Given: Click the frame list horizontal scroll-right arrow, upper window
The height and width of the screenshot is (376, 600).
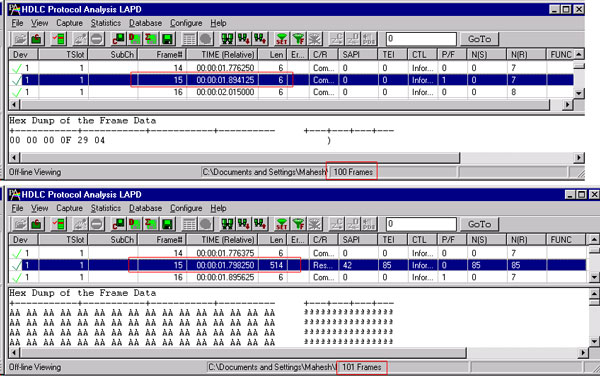Looking at the screenshot, I should [567, 104].
